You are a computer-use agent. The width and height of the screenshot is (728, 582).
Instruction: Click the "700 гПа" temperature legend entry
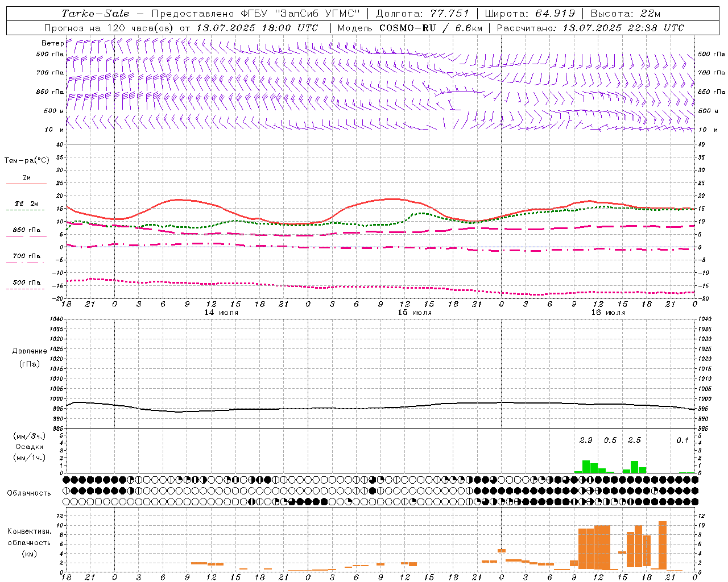pos(27,256)
